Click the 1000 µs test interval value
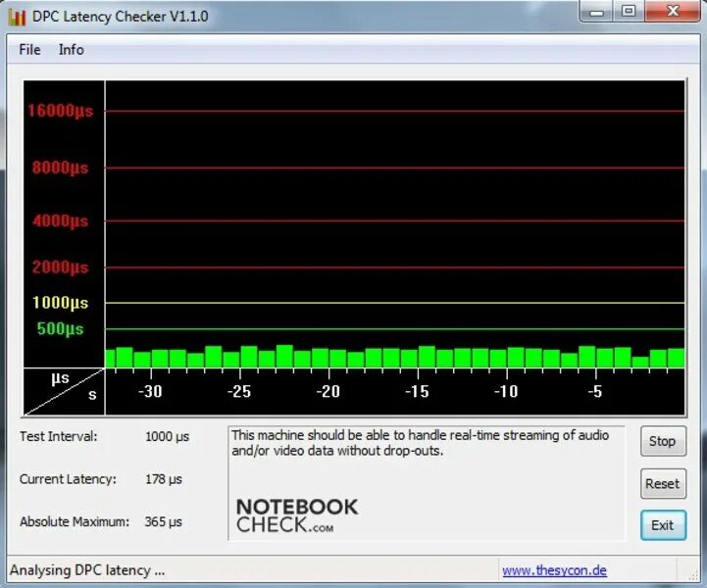This screenshot has width=707, height=588. click(x=168, y=437)
